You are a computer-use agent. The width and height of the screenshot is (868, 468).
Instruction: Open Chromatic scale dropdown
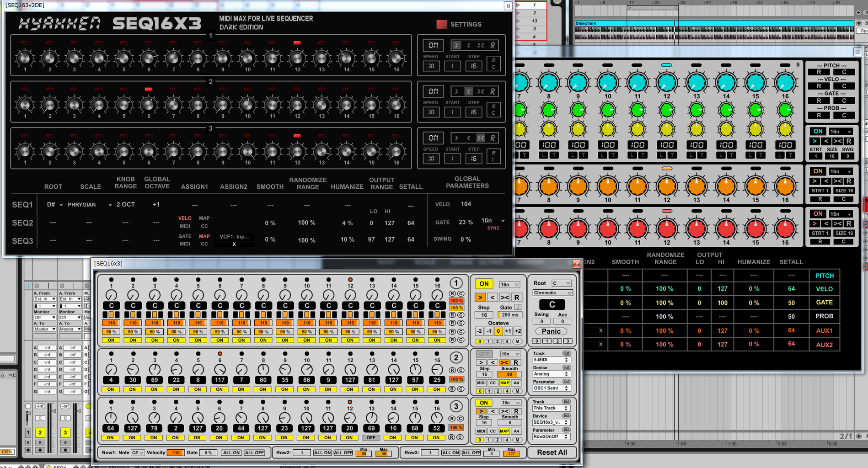(x=553, y=293)
